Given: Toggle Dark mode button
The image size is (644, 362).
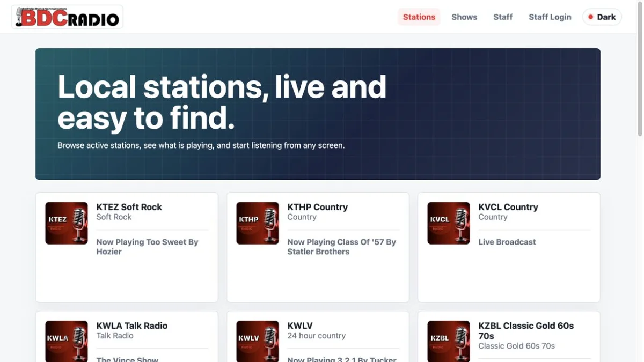Looking at the screenshot, I should (x=602, y=17).
